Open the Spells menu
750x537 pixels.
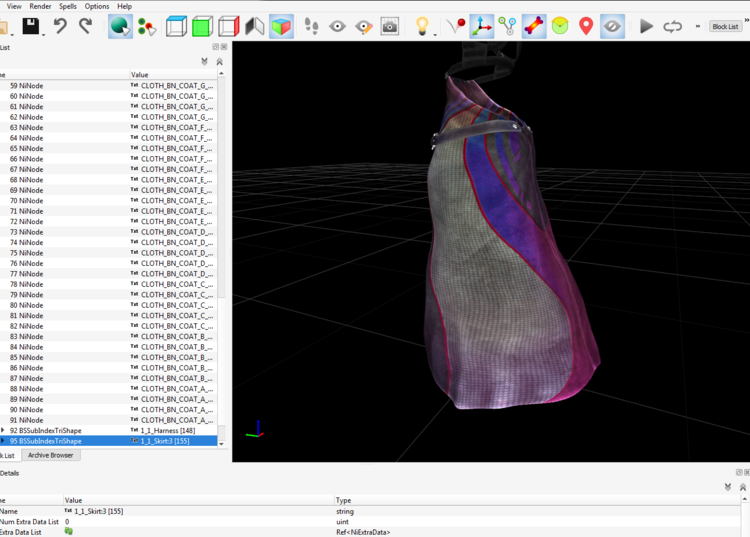(x=68, y=6)
